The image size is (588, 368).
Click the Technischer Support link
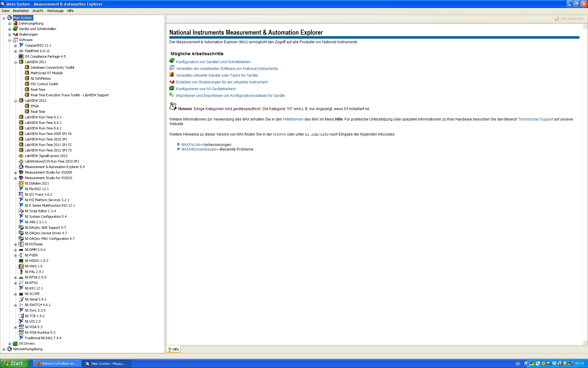(x=535, y=119)
